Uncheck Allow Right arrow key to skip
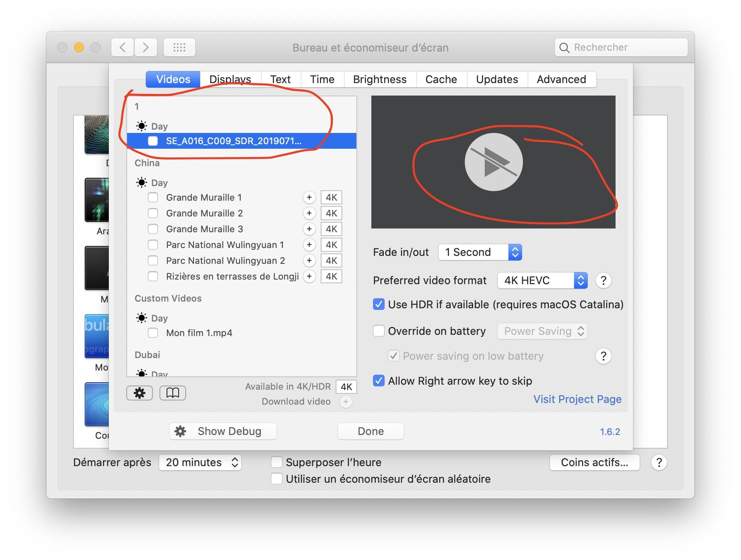The image size is (741, 560). coord(378,381)
